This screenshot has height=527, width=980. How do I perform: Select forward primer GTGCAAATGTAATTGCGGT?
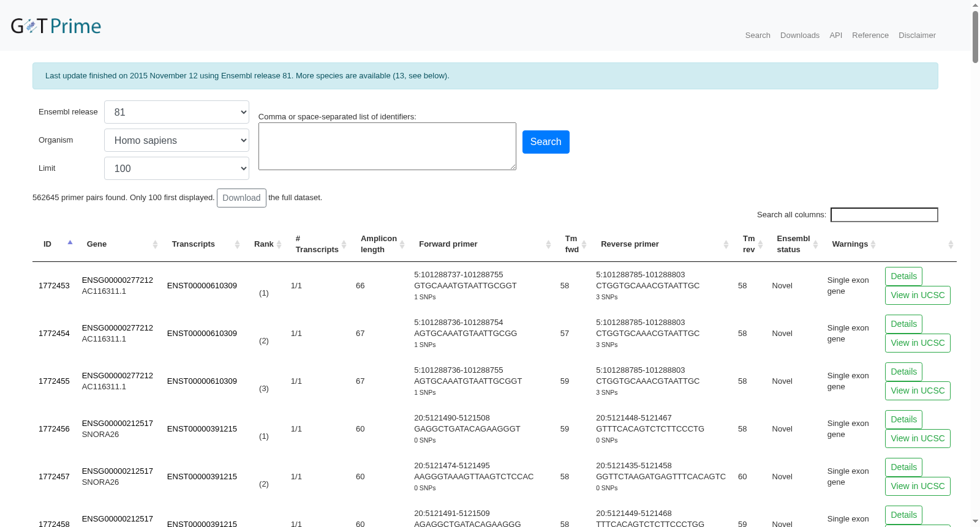coord(466,286)
